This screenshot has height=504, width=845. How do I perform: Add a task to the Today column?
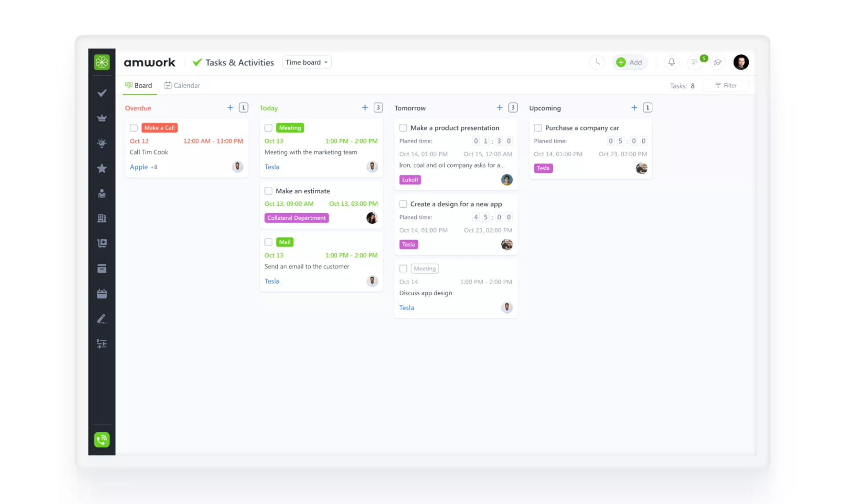pyautogui.click(x=365, y=108)
